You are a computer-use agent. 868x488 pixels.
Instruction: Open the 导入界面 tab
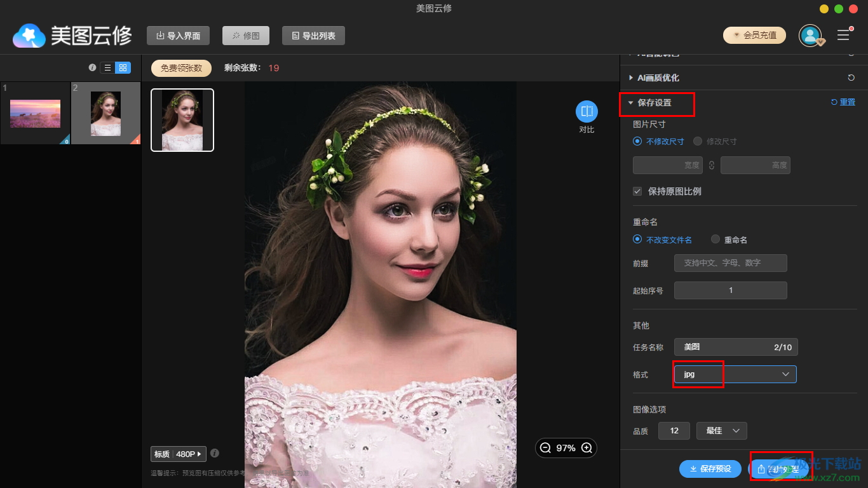pyautogui.click(x=178, y=36)
